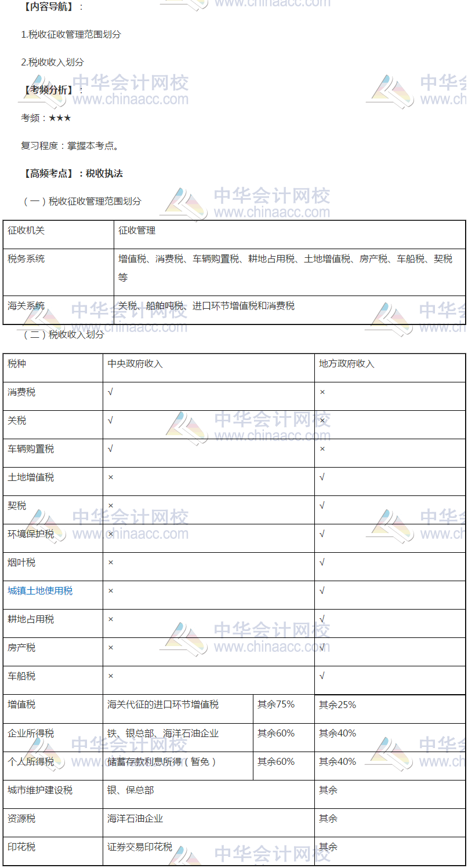Click the check mark in 烟叶税 row
Viewport: 468px width, 868px height.
pos(322,562)
